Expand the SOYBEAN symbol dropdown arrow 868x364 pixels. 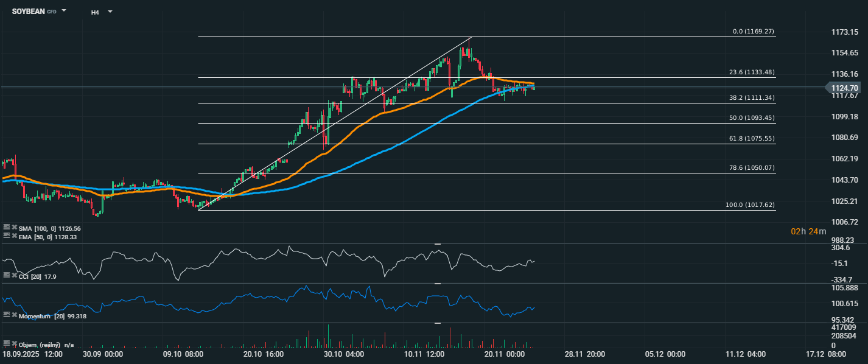65,11
